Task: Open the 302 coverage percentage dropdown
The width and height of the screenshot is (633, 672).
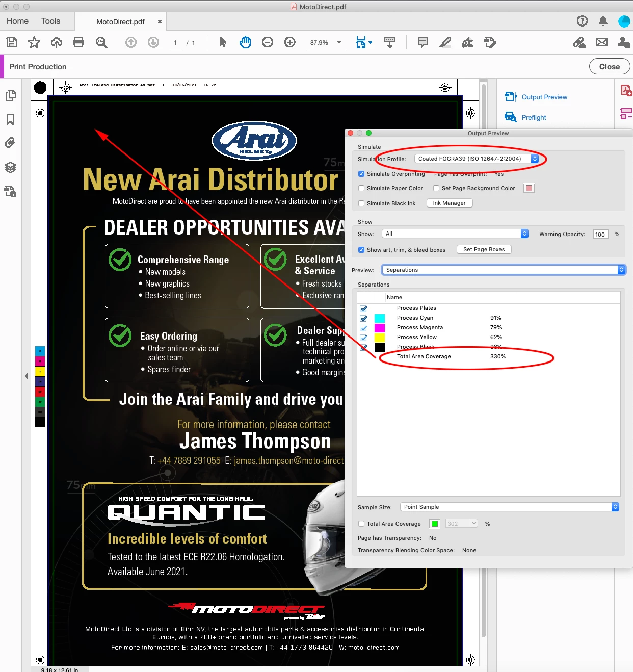Action: point(462,524)
